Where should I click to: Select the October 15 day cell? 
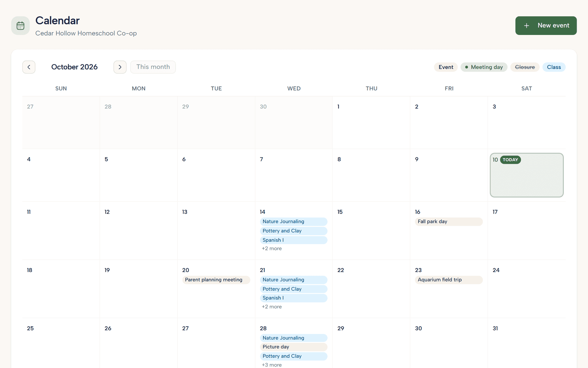(371, 231)
